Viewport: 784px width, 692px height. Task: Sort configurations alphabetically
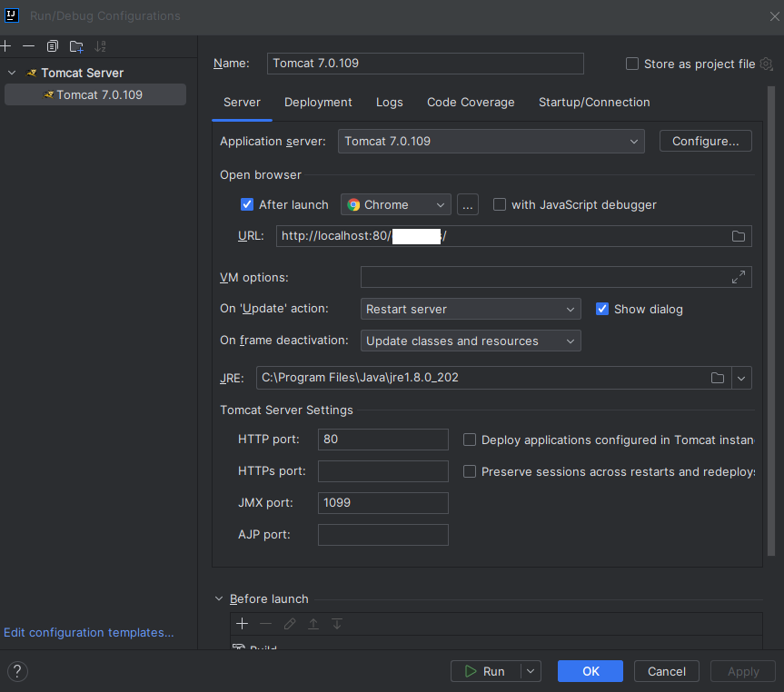pos(100,46)
